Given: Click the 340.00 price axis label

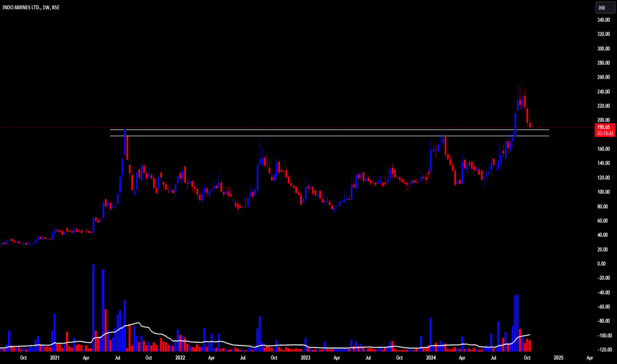Looking at the screenshot, I should [x=604, y=20].
